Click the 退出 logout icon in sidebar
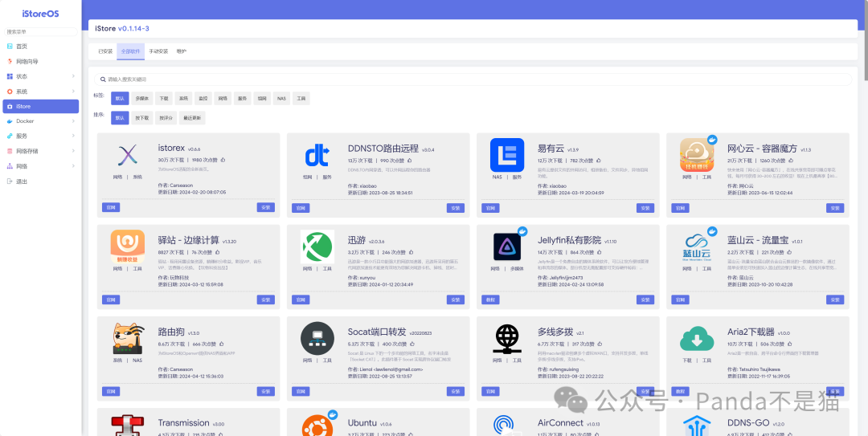868x436 pixels. click(x=10, y=181)
